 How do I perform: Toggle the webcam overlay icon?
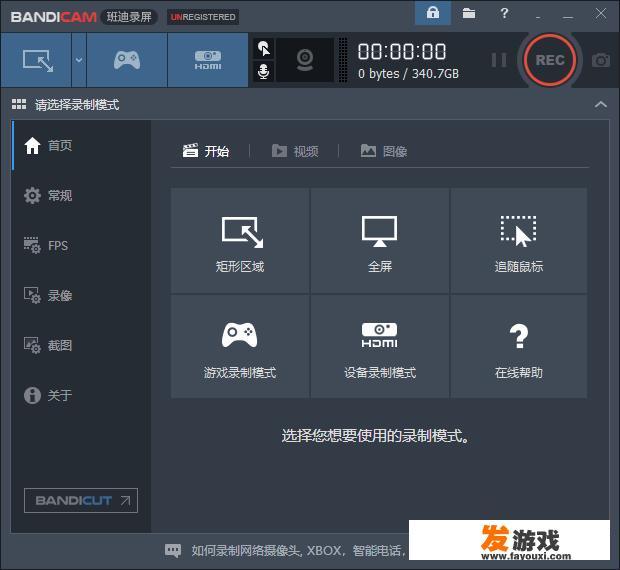[305, 60]
